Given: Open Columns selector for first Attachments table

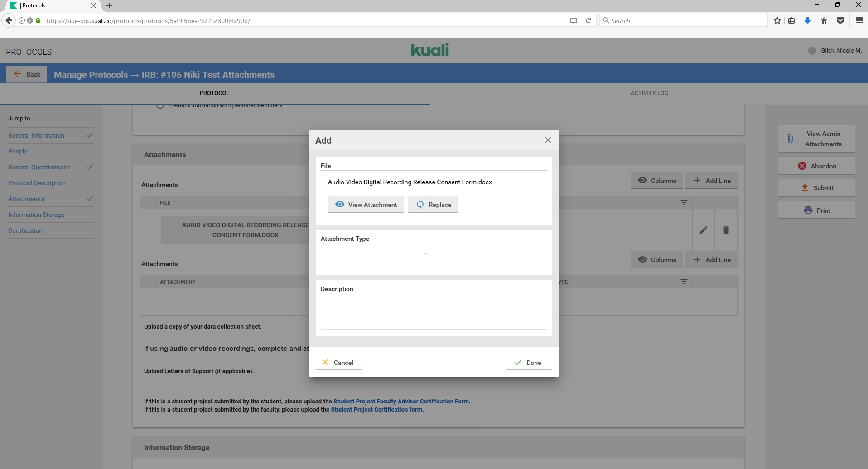Looking at the screenshot, I should [656, 181].
